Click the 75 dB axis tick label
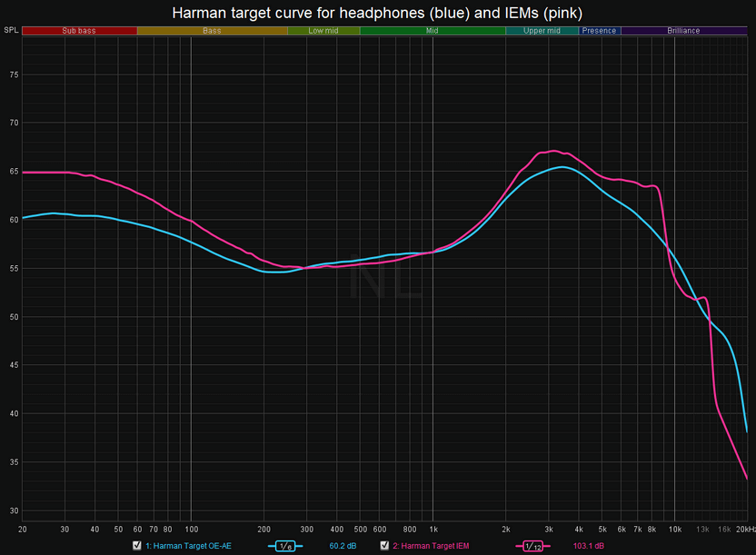The height and width of the screenshot is (555, 756). [x=14, y=74]
